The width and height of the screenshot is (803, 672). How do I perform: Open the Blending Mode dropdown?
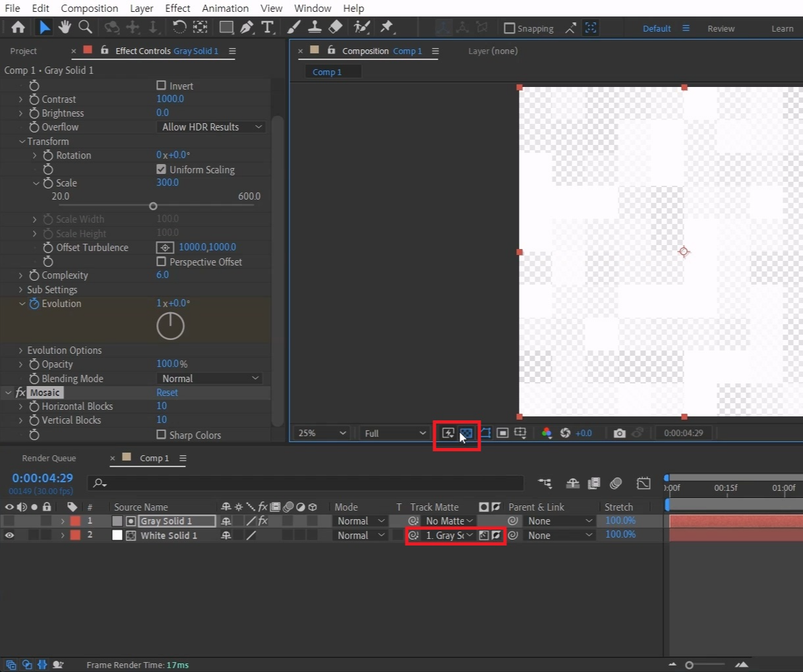click(x=210, y=379)
